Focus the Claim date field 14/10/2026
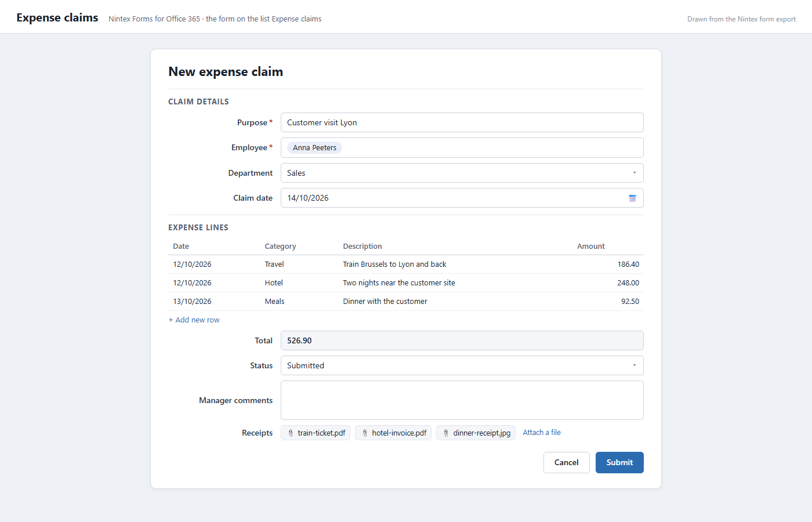812x522 pixels. coord(462,198)
